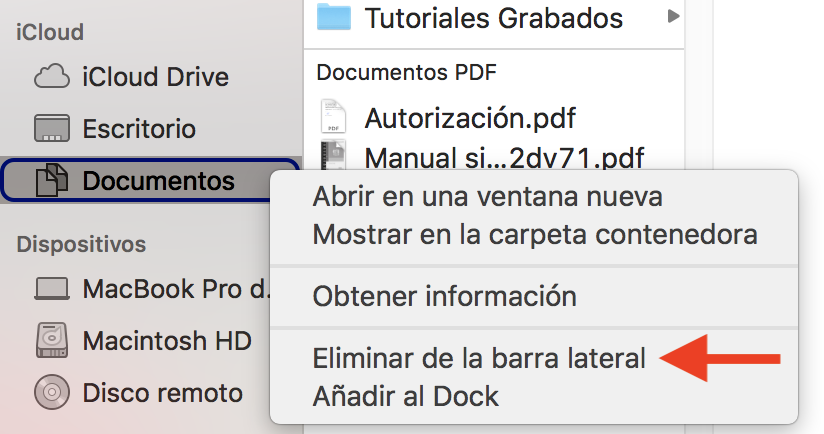This screenshot has width=824, height=434.
Task: Open Disco remoto from the sidebar
Action: click(x=162, y=392)
